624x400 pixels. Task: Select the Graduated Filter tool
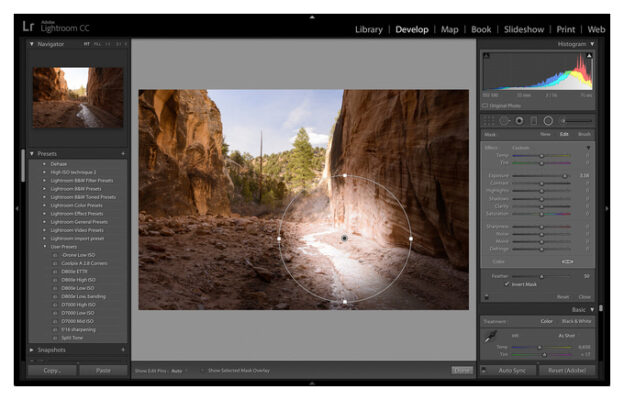[534, 121]
